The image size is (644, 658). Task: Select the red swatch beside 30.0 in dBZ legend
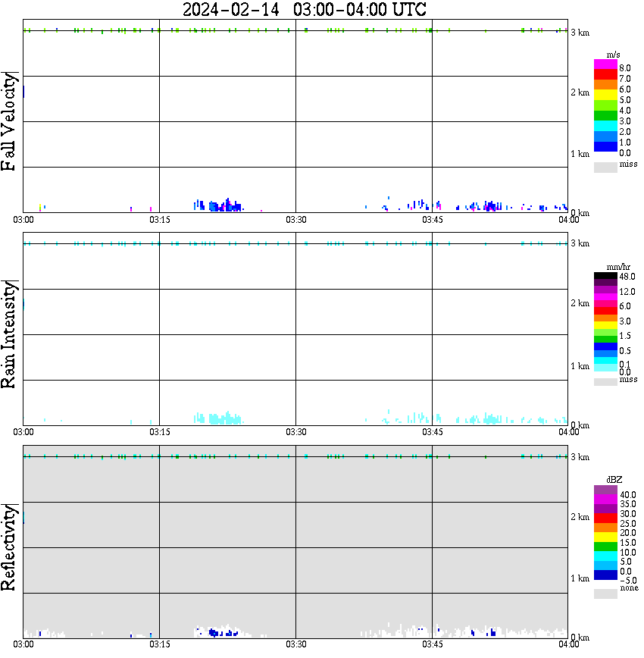coord(605,519)
